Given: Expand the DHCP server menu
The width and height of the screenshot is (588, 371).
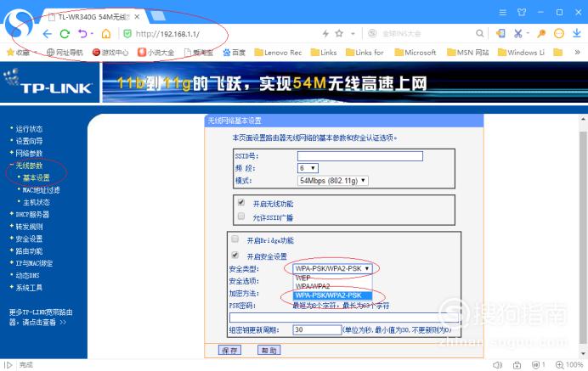Looking at the screenshot, I should pos(32,214).
